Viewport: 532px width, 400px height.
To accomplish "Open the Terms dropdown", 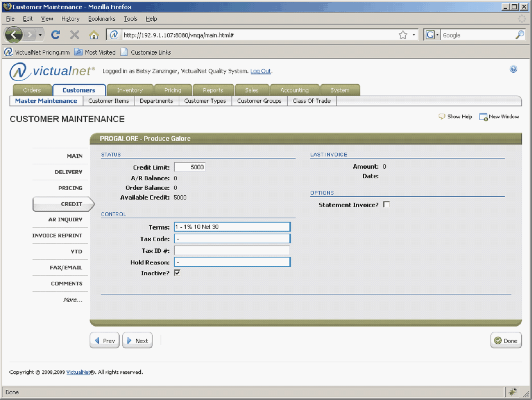I will point(232,227).
